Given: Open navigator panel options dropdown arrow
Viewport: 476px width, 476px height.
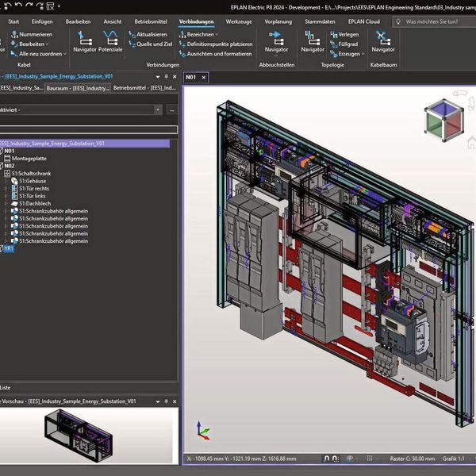Looking at the screenshot, I should (158, 77).
